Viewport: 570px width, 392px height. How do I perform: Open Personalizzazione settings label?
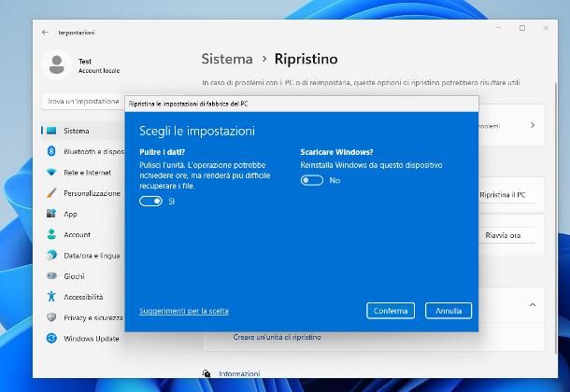[x=92, y=193]
